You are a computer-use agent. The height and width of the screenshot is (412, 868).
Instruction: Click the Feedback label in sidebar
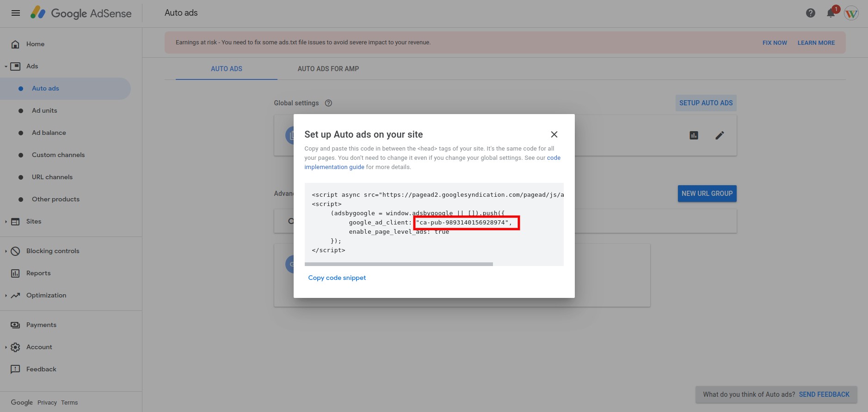(x=41, y=370)
